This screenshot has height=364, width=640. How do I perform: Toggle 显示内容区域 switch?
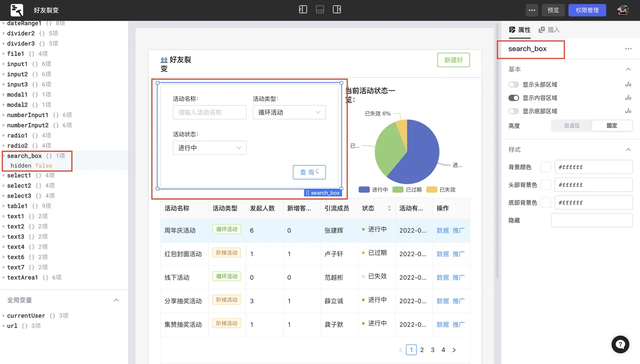[513, 98]
